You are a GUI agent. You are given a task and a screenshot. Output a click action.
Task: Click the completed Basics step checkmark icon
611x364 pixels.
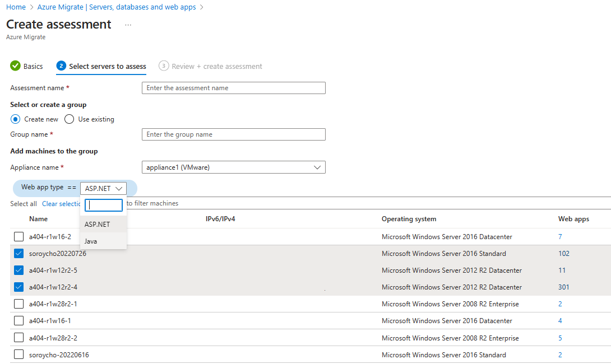15,66
